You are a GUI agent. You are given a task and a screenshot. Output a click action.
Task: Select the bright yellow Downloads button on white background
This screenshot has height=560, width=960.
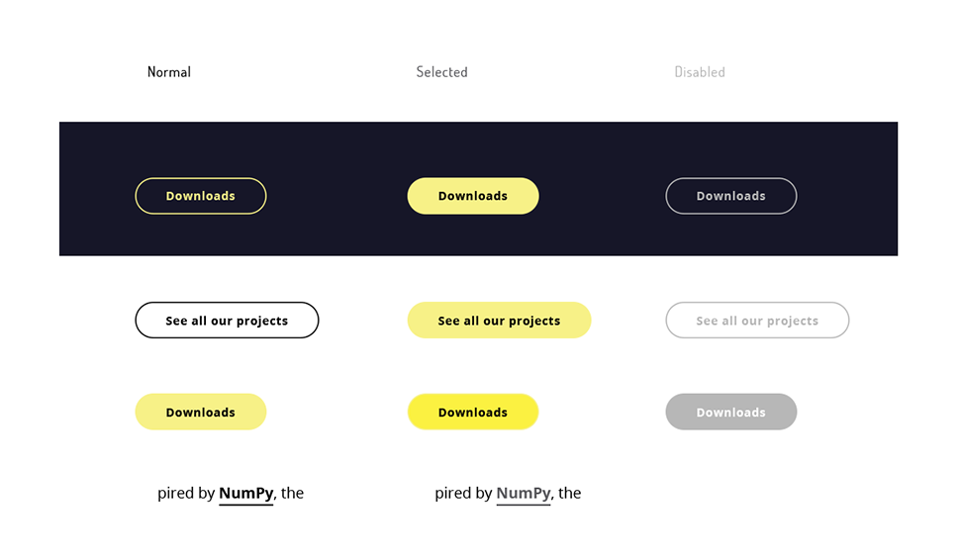click(x=473, y=413)
